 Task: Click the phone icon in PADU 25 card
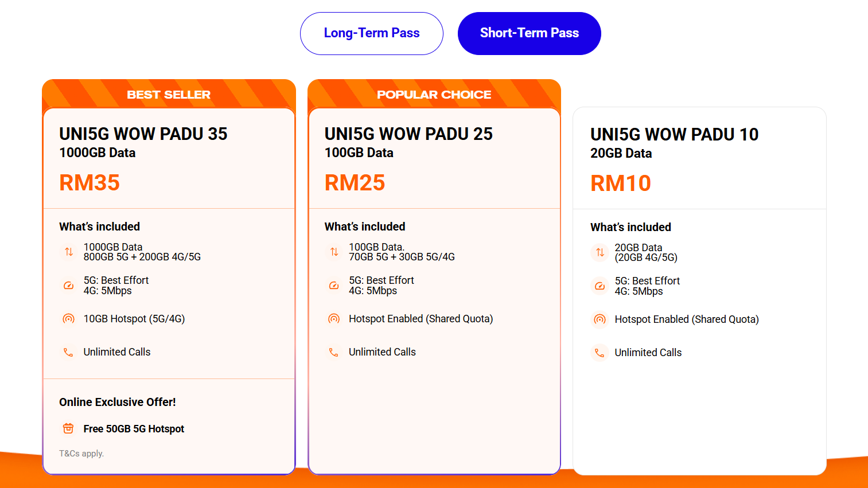point(334,352)
